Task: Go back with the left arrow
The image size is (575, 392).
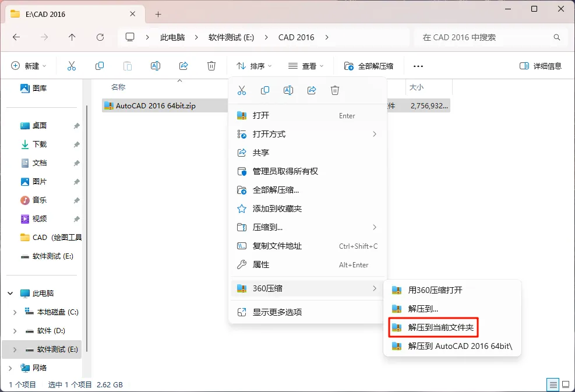Action: (16, 37)
